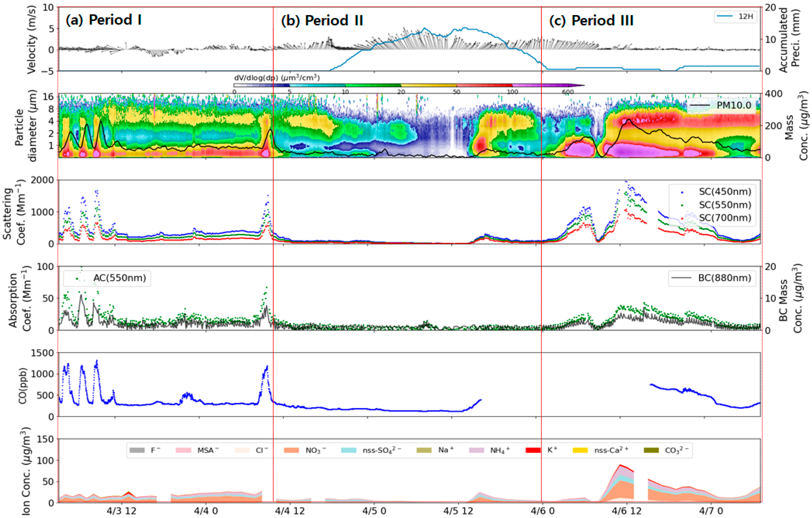Click the 150 tick on Ion Conc. axis

(x=45, y=439)
